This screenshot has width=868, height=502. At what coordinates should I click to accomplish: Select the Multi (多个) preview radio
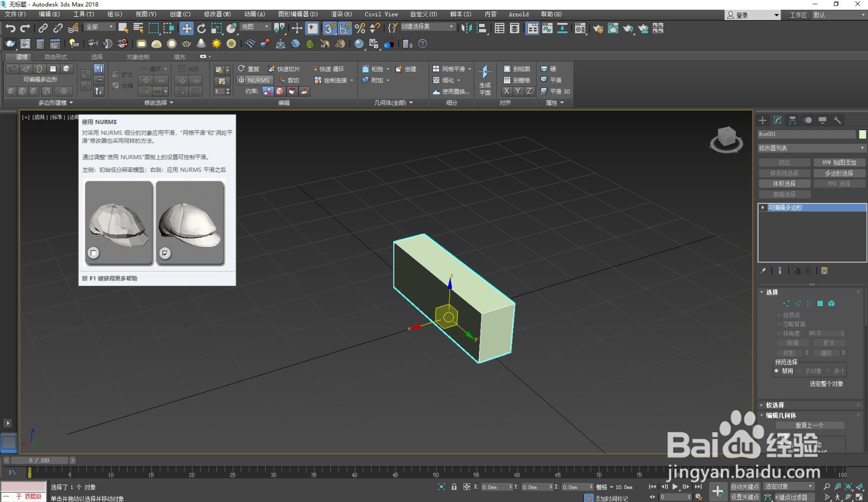point(828,371)
